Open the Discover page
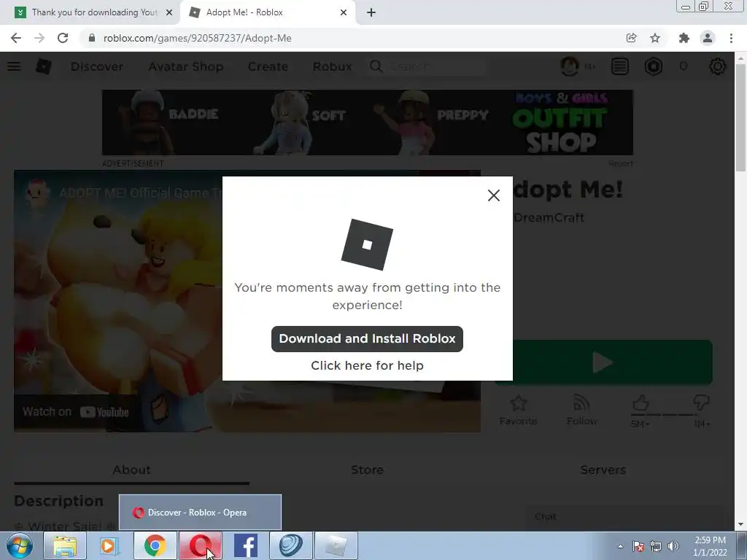Image resolution: width=747 pixels, height=560 pixels. [97, 66]
